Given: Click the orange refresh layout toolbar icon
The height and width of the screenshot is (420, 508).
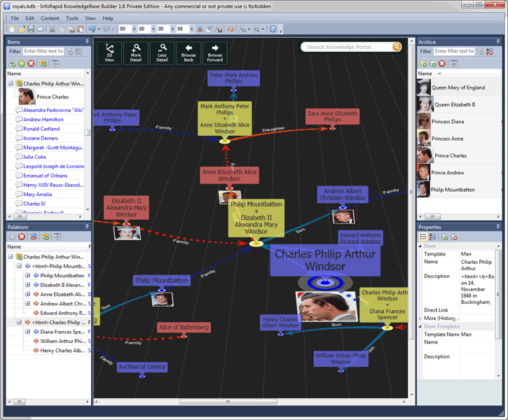Looking at the screenshot, I should tap(231, 29).
